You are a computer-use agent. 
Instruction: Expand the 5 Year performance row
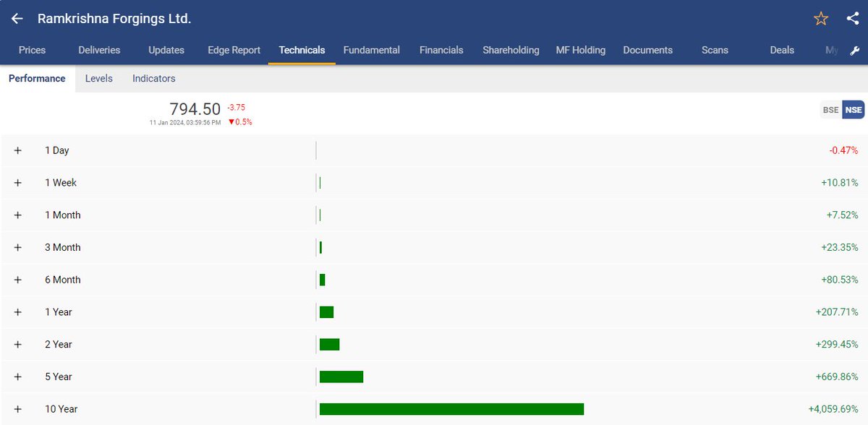18,377
